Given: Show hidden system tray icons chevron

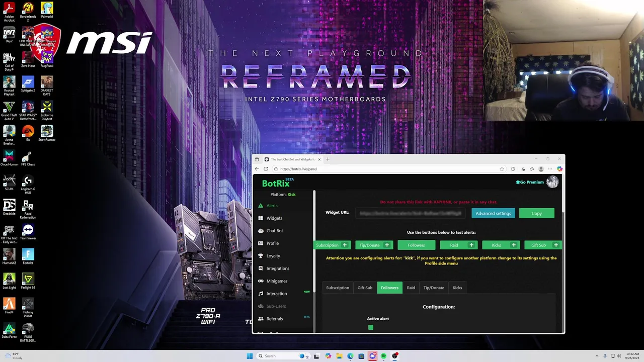Looking at the screenshot, I should pos(598,356).
